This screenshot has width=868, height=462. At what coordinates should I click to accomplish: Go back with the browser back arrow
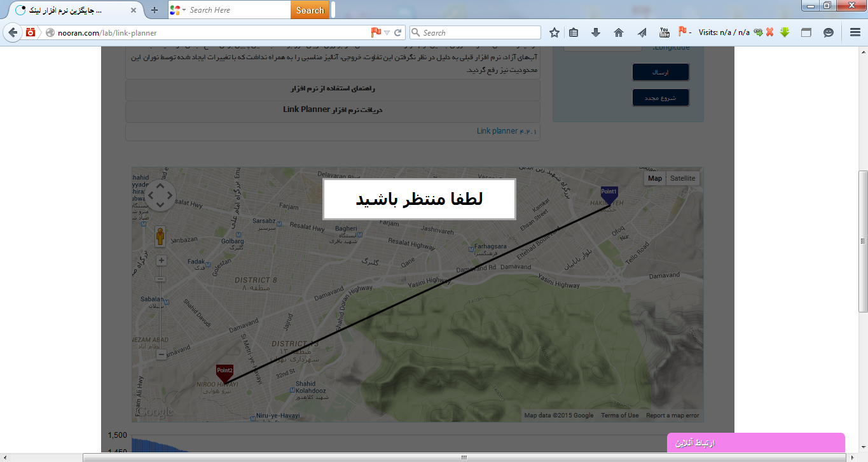pos(13,32)
